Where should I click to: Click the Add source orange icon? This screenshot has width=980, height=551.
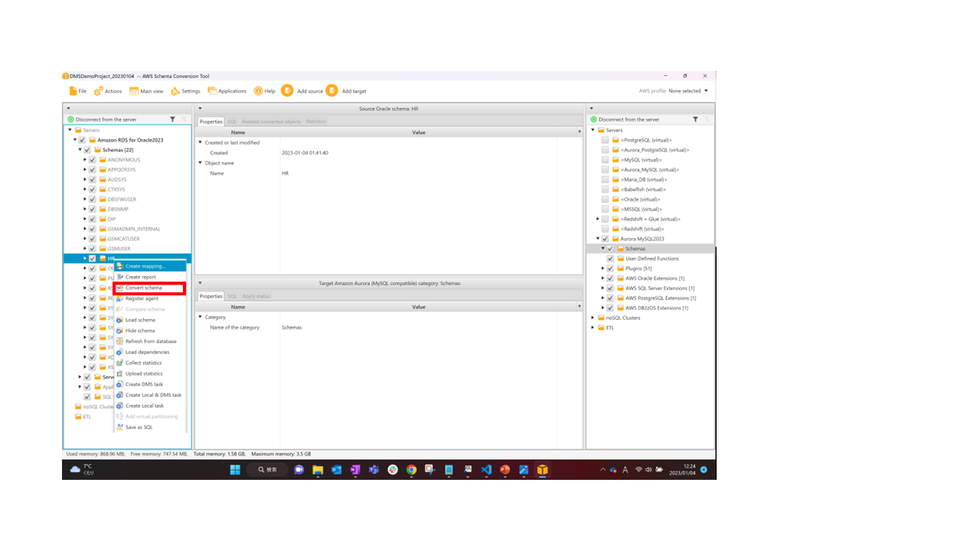[287, 90]
